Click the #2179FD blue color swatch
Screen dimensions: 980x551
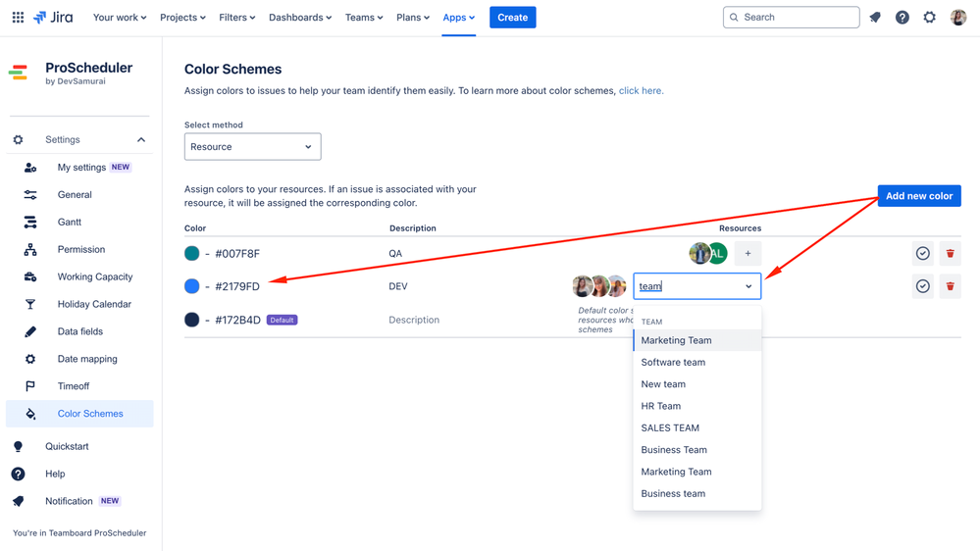click(192, 286)
